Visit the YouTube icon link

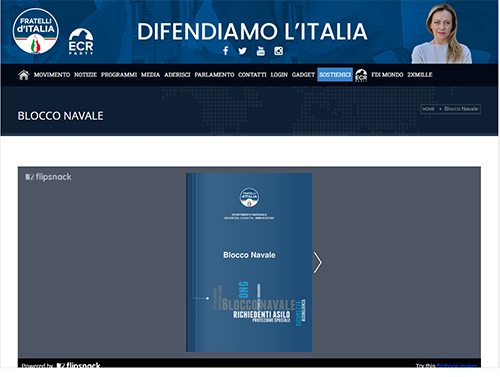[x=261, y=51]
